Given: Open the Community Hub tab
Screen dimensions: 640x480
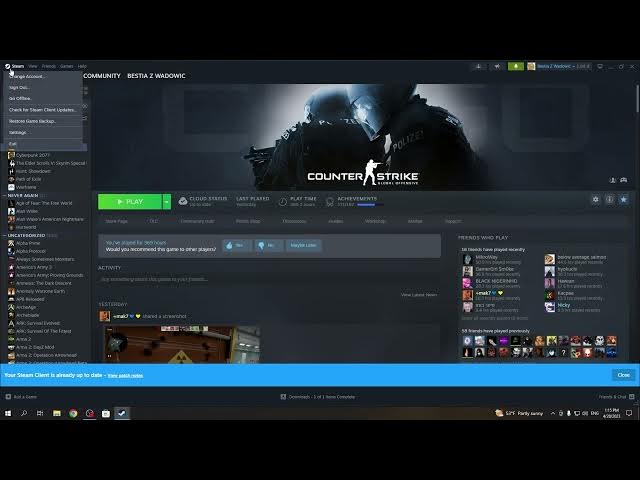Looking at the screenshot, I should point(197,221).
